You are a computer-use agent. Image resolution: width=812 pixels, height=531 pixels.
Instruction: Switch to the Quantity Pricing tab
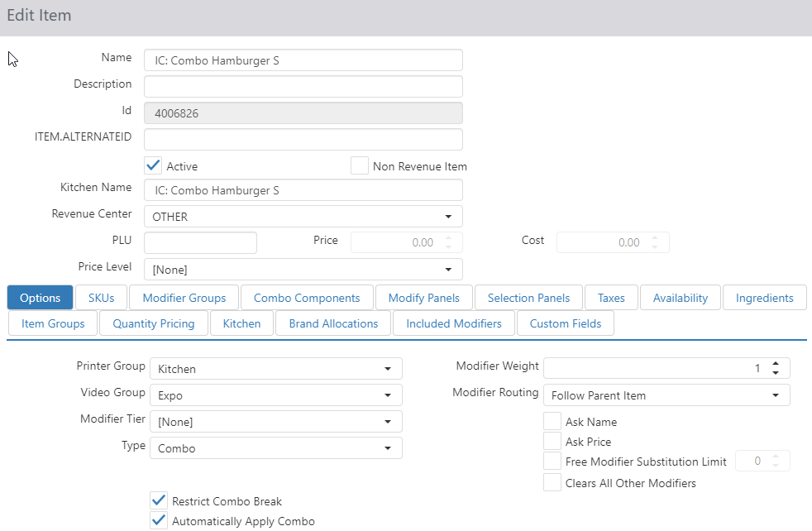tap(154, 323)
